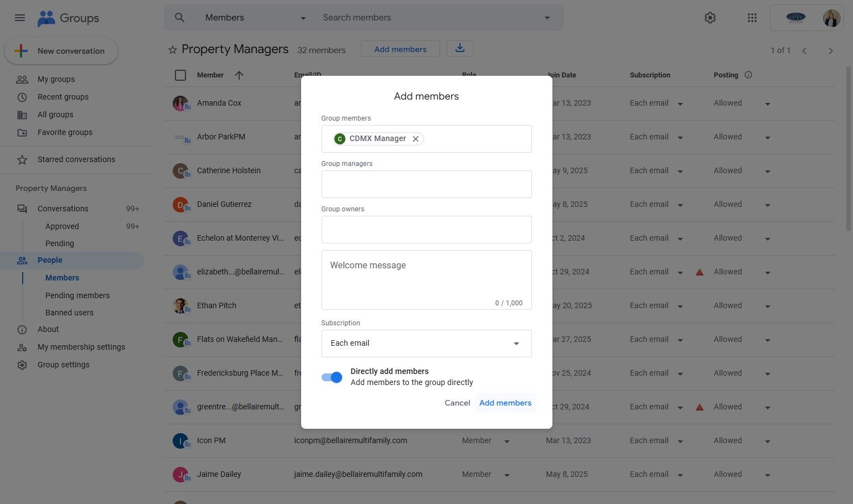Click the export members download icon
Screen dimensions: 853x504
coord(459,49)
